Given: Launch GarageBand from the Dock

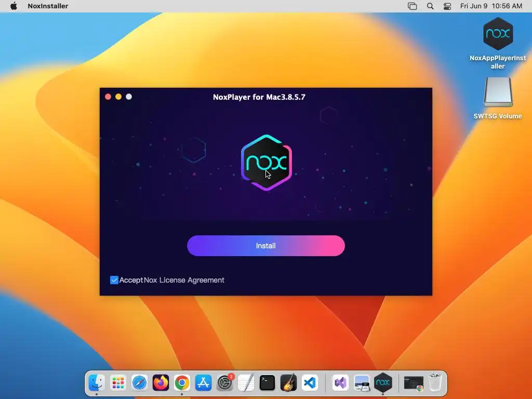Looking at the screenshot, I should [288, 383].
